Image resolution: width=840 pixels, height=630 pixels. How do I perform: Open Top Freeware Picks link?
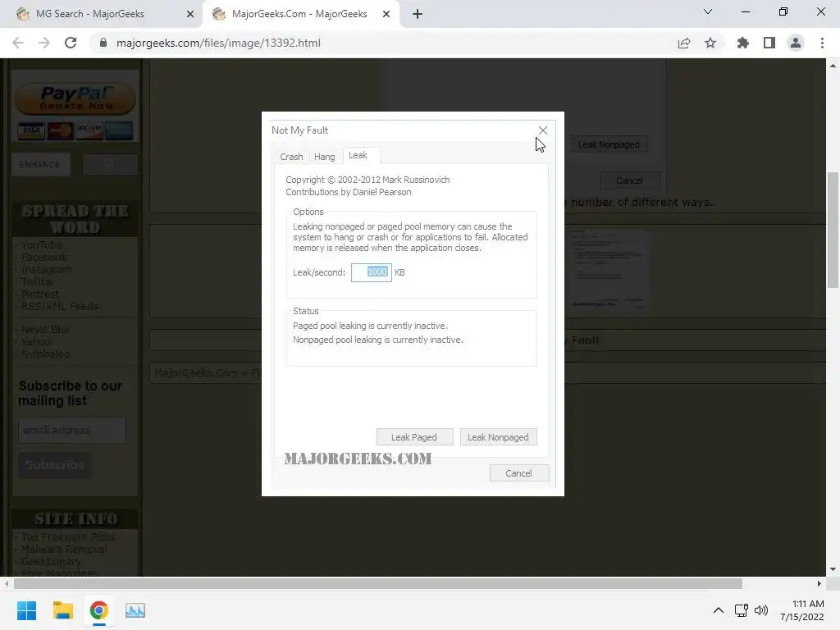pyautogui.click(x=67, y=536)
